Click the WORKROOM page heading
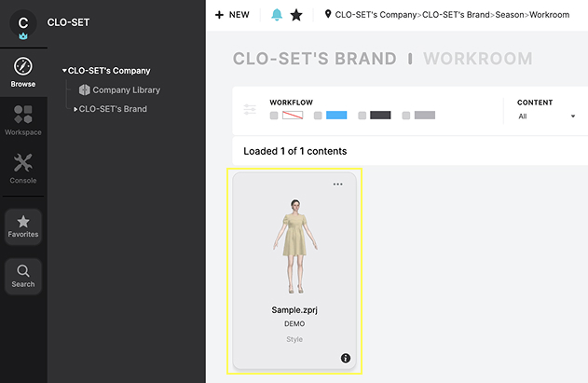The width and height of the screenshot is (588, 383). pyautogui.click(x=478, y=59)
